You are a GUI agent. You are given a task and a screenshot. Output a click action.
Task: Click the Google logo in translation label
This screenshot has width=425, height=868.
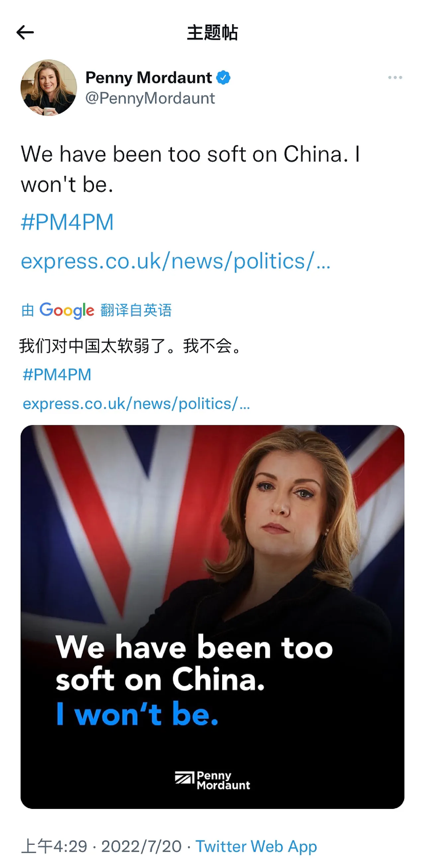pos(67,310)
